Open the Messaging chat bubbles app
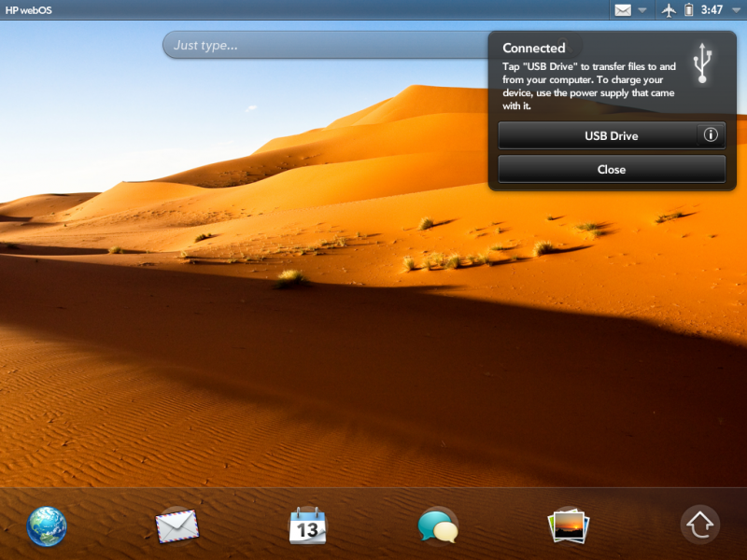Image resolution: width=747 pixels, height=560 pixels. click(x=438, y=526)
